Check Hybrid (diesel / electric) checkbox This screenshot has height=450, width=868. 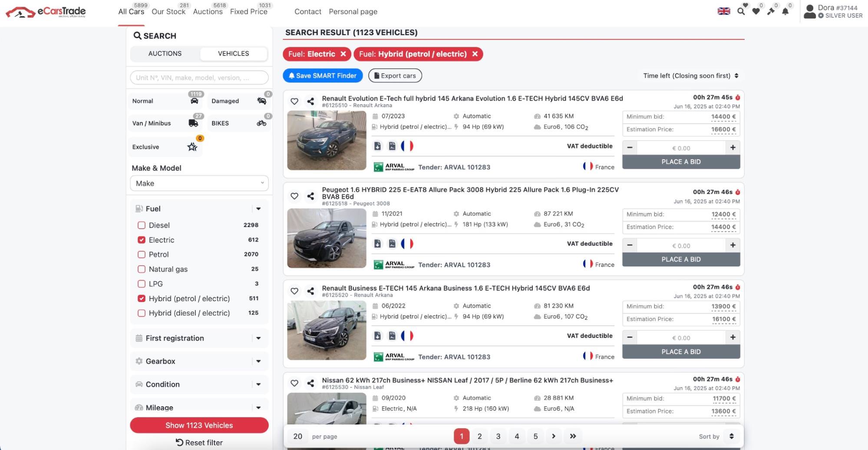(142, 313)
